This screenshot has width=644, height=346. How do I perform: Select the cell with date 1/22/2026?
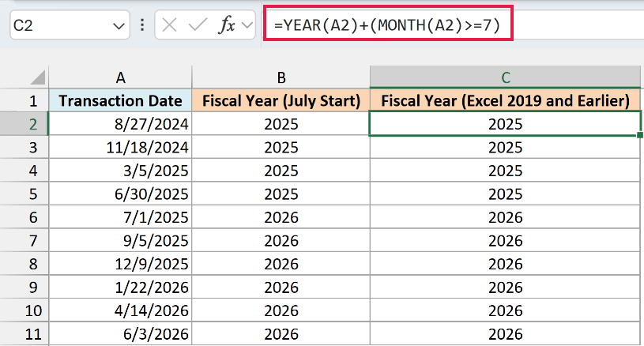click(120, 288)
